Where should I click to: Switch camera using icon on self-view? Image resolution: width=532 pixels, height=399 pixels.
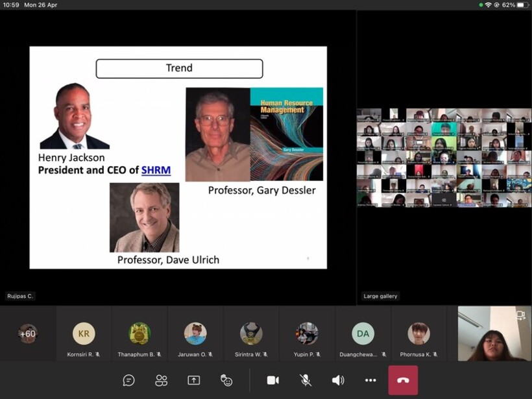click(x=520, y=315)
